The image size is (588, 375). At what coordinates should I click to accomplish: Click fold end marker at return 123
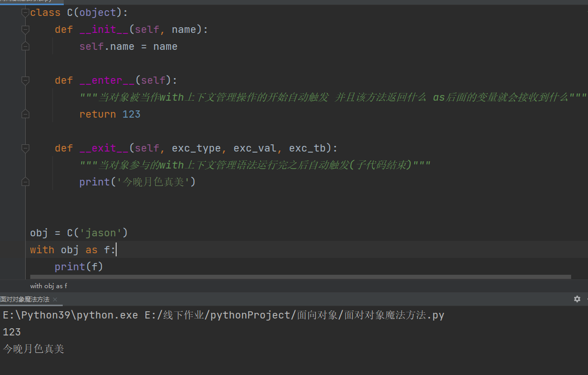[x=26, y=114]
